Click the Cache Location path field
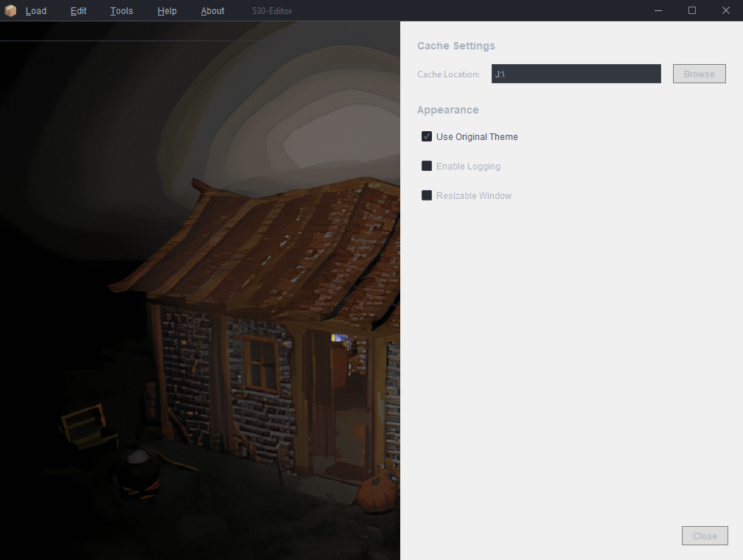 pos(576,74)
